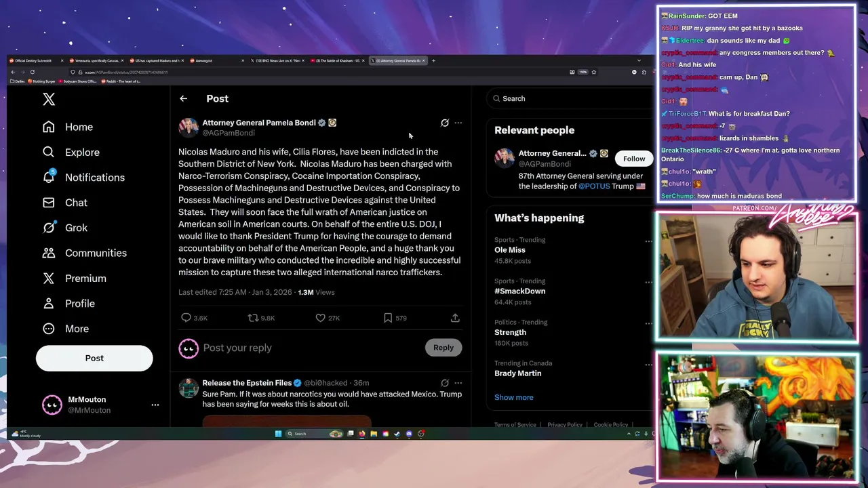This screenshot has height=488, width=868.
Task: Open the Terms of Service link
Action: [x=515, y=425]
